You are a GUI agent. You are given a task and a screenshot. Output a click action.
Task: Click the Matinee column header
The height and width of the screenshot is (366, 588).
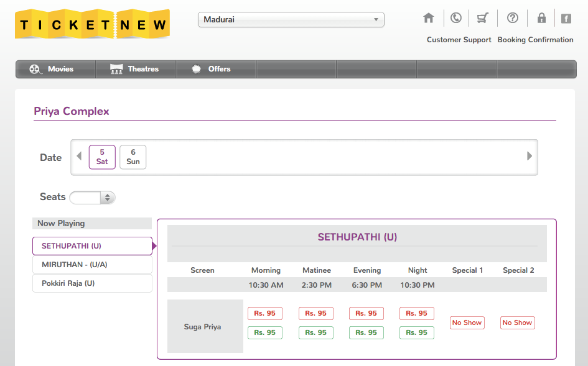(x=317, y=270)
